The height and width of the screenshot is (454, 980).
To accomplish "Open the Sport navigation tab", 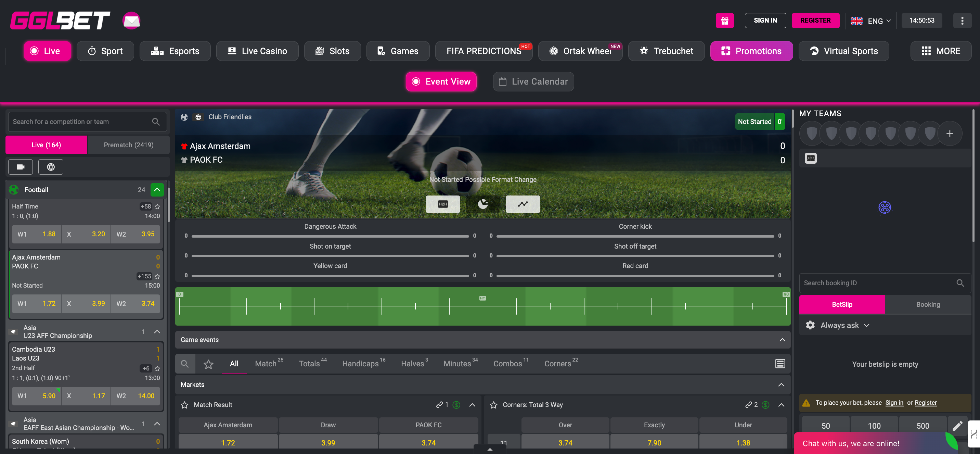I will click(105, 51).
